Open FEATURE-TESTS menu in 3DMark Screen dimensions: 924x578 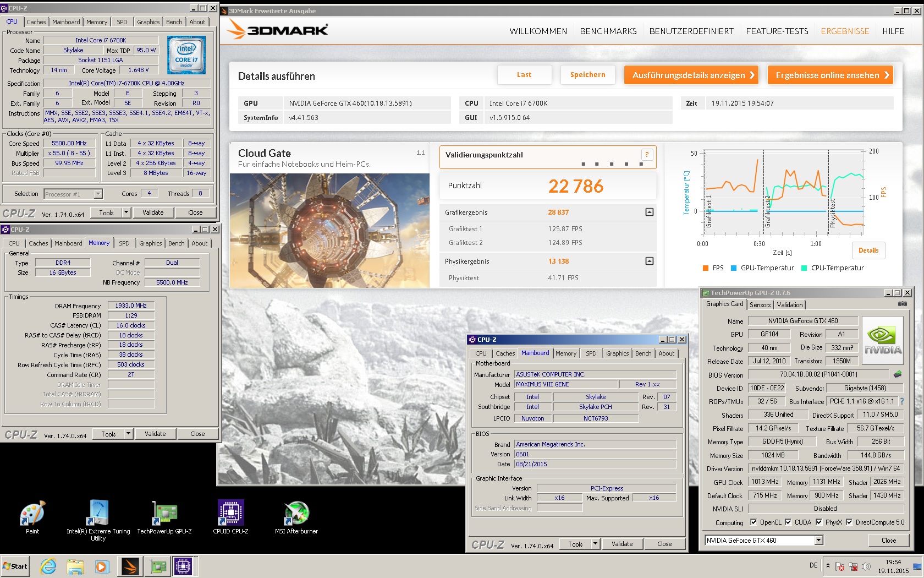coord(777,31)
